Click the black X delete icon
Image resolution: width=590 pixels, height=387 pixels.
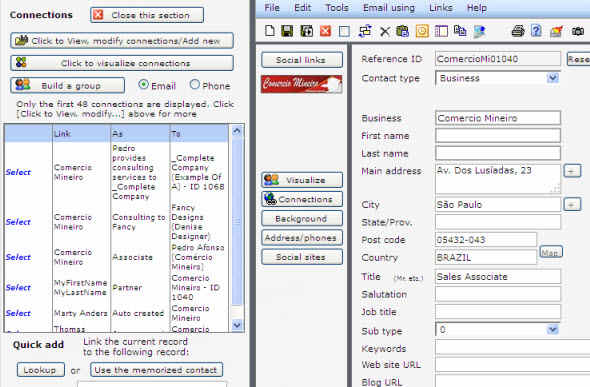(x=385, y=31)
